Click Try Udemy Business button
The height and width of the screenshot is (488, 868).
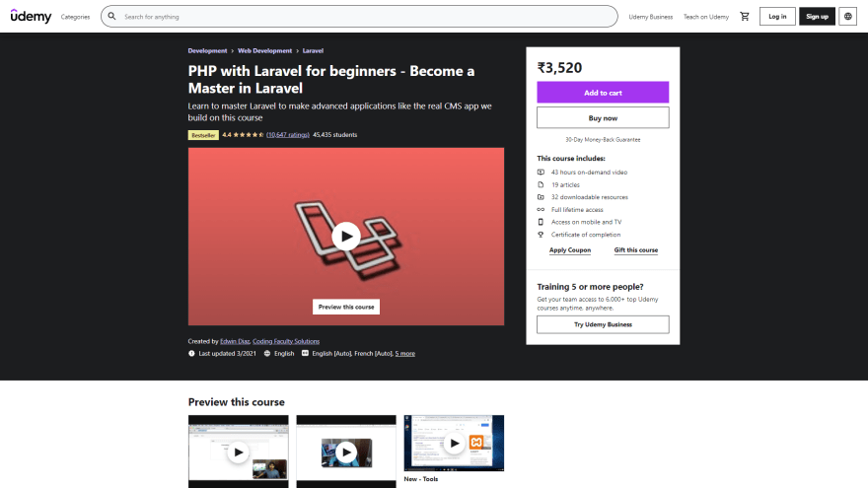(603, 324)
